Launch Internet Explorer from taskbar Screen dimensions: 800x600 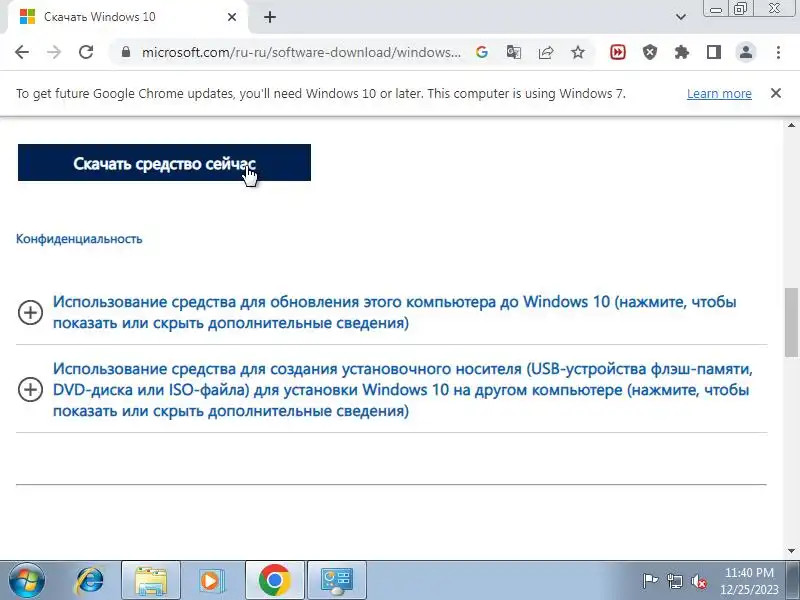coord(90,580)
